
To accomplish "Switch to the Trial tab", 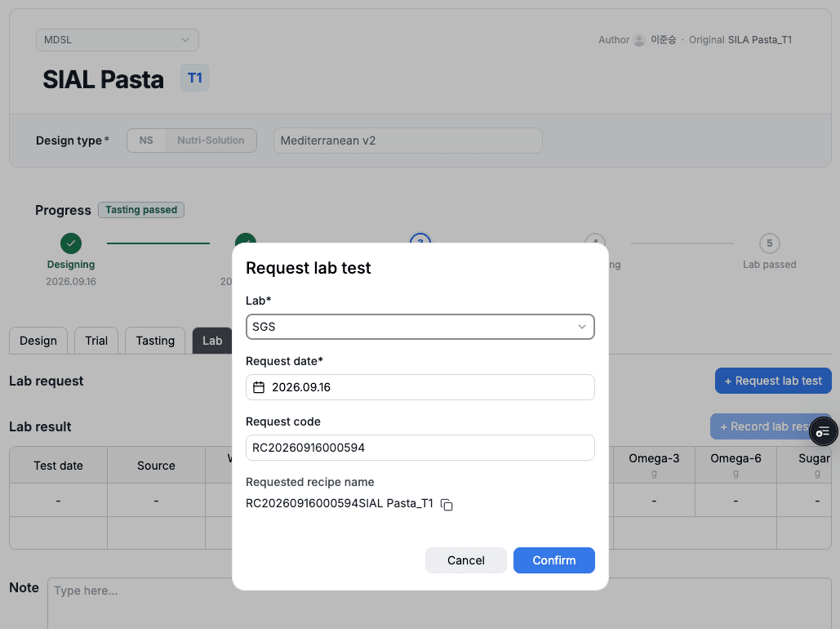I will [x=96, y=341].
